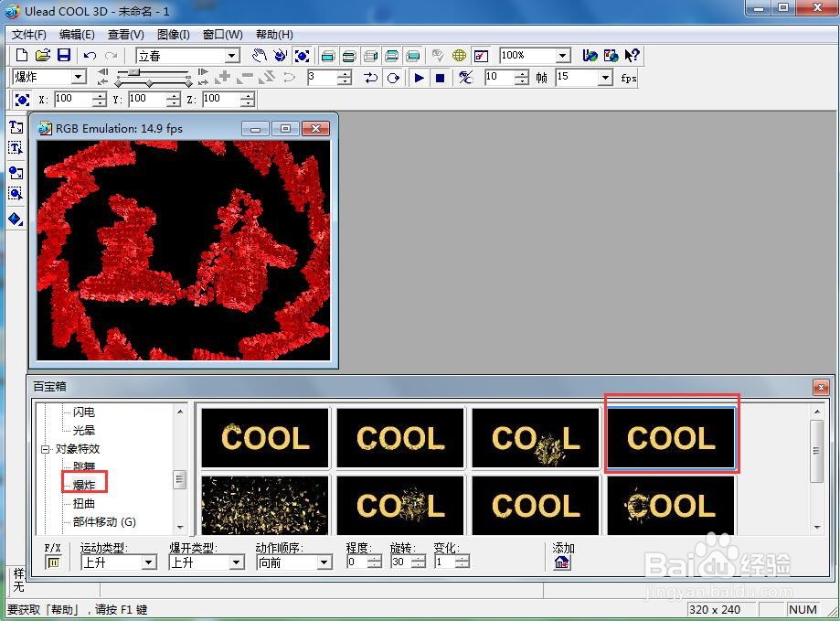Toggle the front face display button
Image resolution: width=840 pixels, height=621 pixels.
pyautogui.click(x=328, y=55)
